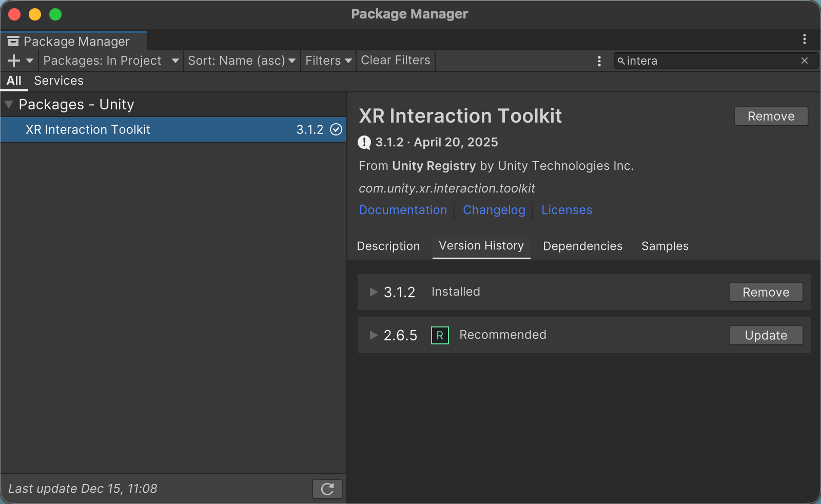The width and height of the screenshot is (821, 504).
Task: Expand version 2.6.5 details
Action: [374, 335]
